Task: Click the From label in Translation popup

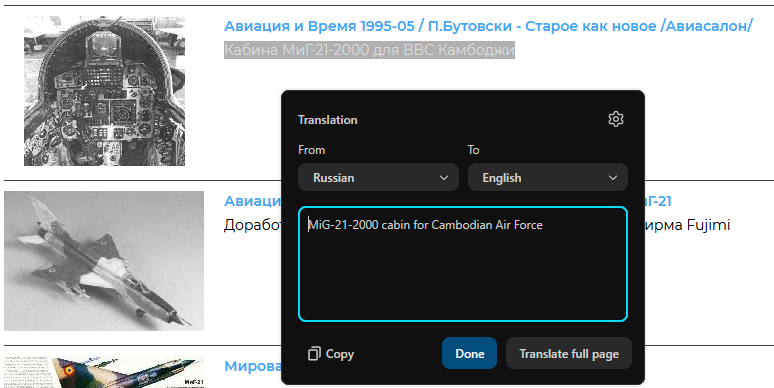Action: (x=311, y=150)
